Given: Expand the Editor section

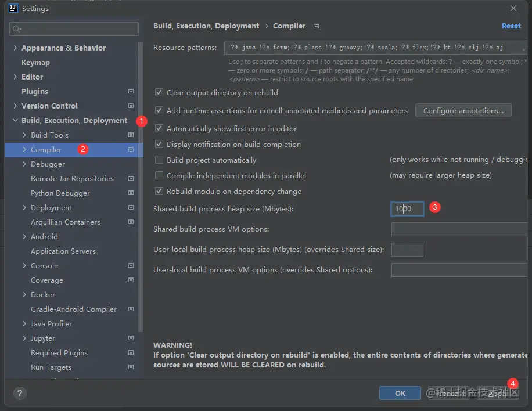Looking at the screenshot, I should [x=15, y=77].
